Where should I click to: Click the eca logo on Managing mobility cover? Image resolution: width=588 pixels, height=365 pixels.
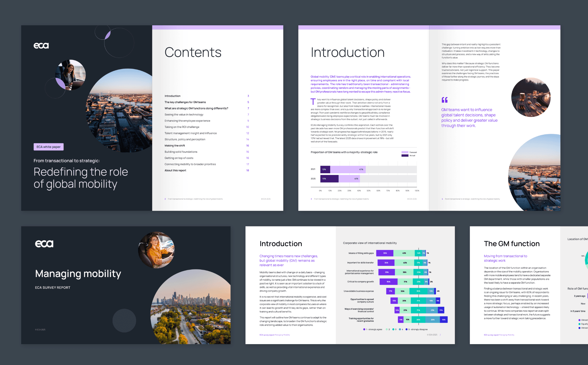click(44, 244)
